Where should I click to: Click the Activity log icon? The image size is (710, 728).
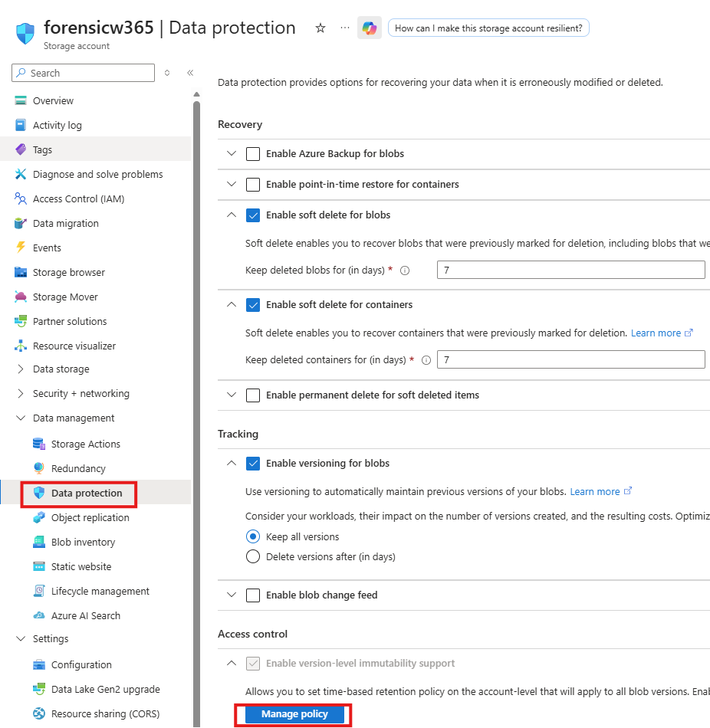tap(21, 126)
